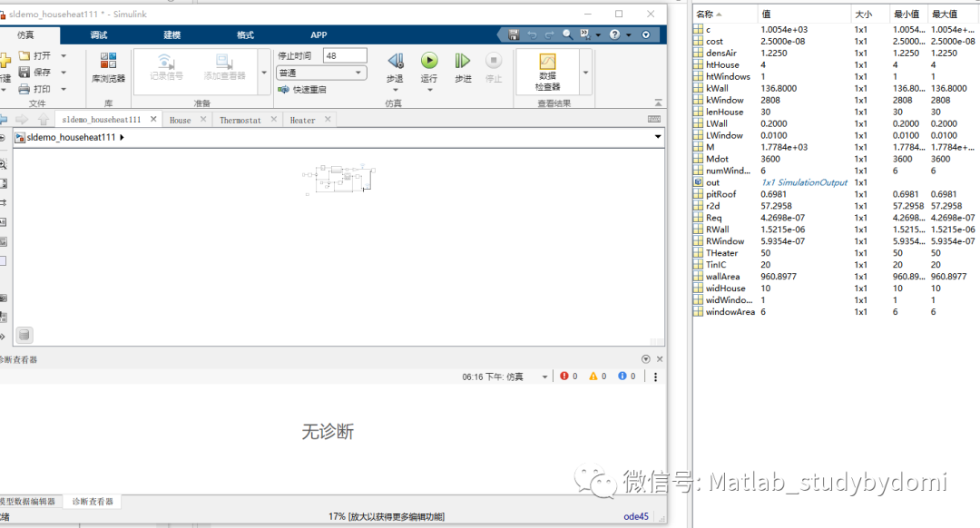Print the model using the 打印 icon
Viewport: 980px width, 528px height.
(25, 89)
